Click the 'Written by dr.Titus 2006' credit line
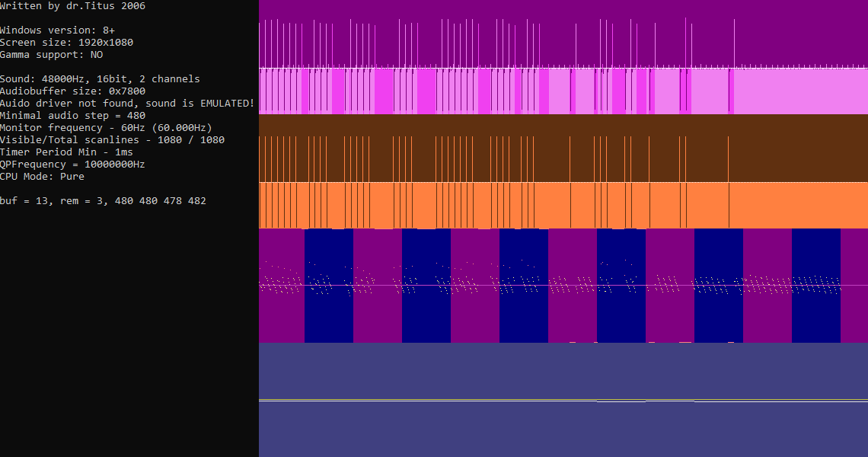 [72, 6]
